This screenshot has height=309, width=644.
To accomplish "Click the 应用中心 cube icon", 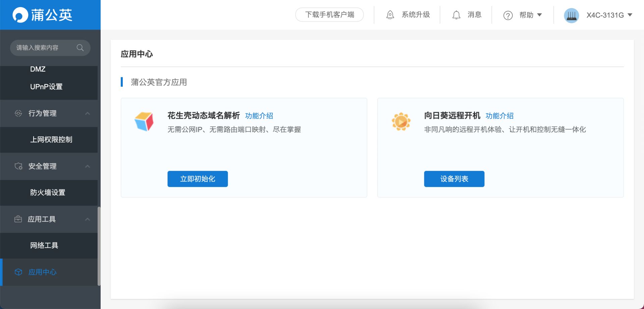I will (18, 272).
